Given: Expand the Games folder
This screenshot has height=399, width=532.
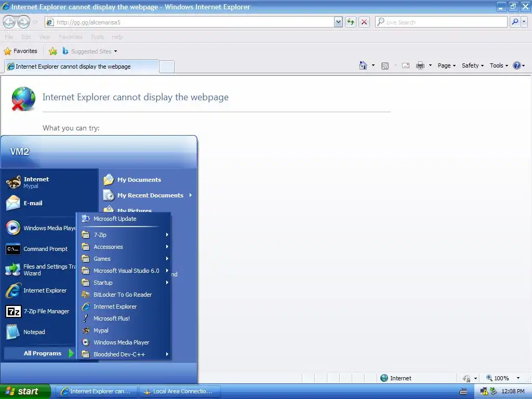Looking at the screenshot, I should tap(124, 259).
